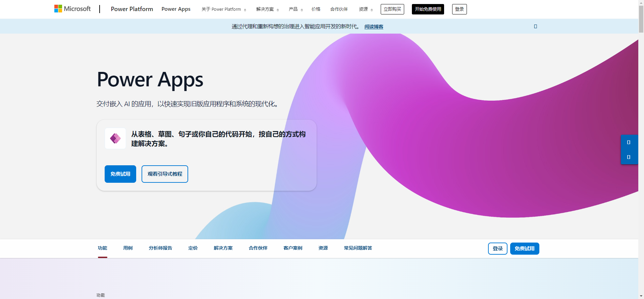Image resolution: width=644 pixels, height=299 pixels.
Task: Select the 功能 tab
Action: (102, 248)
